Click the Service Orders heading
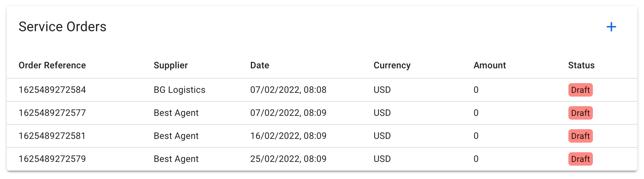The height and width of the screenshot is (179, 644). coord(62,27)
